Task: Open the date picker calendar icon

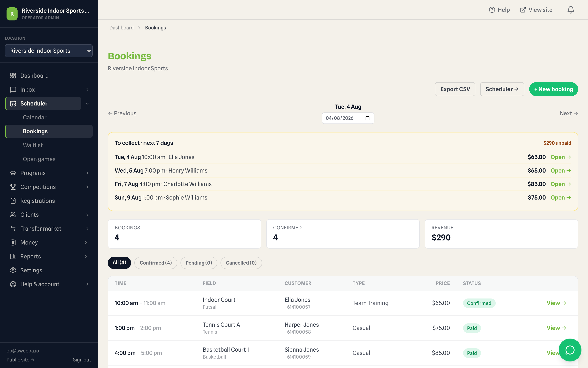Action: 367,118
